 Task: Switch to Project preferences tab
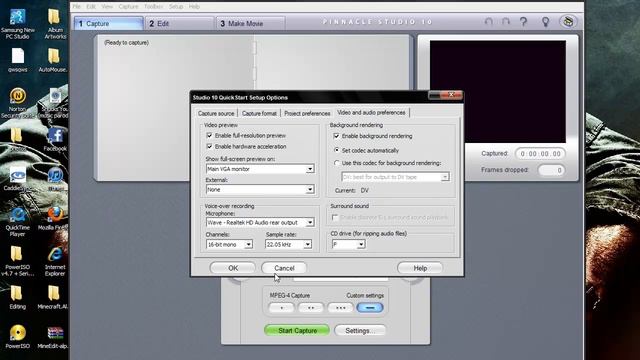[307, 113]
